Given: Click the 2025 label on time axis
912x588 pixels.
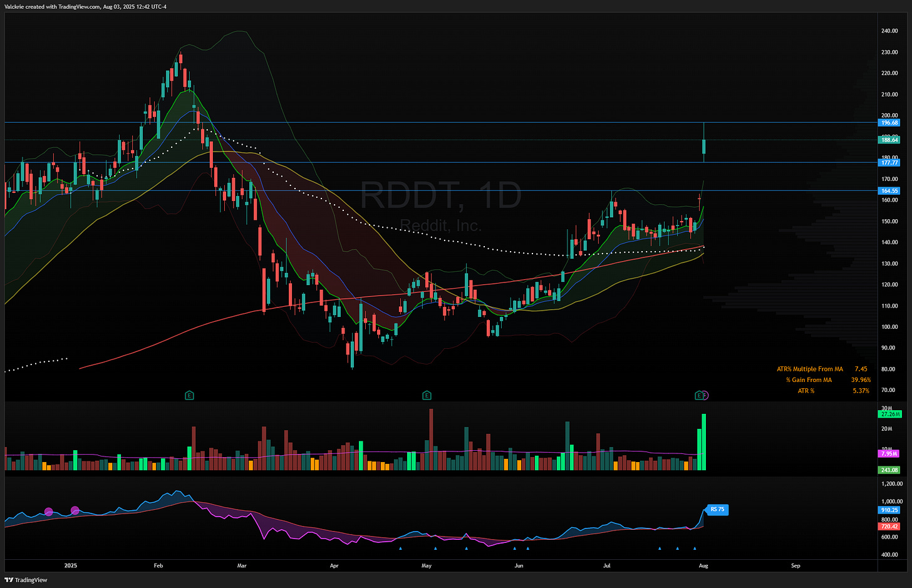Looking at the screenshot, I should pyautogui.click(x=71, y=565).
